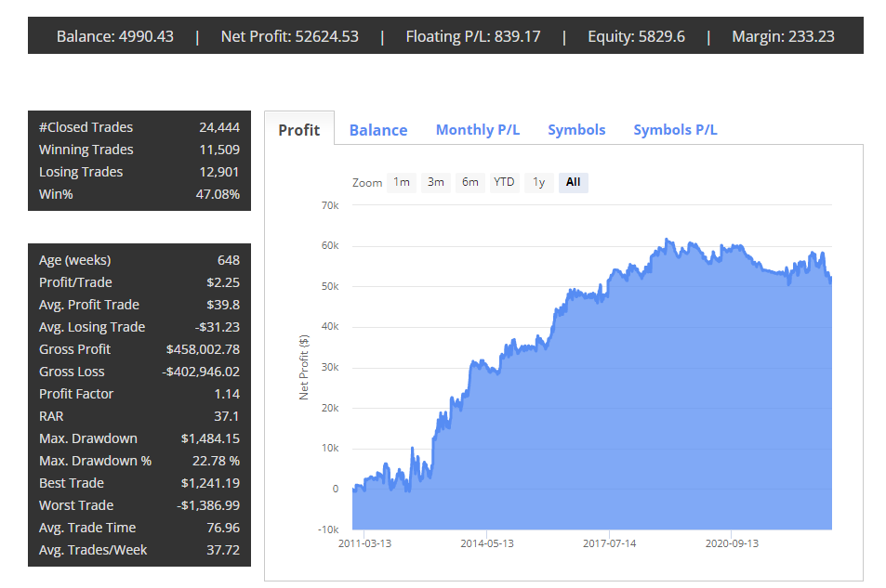The height and width of the screenshot is (588, 886).
Task: Select the 3m chart range
Action: pos(435,182)
